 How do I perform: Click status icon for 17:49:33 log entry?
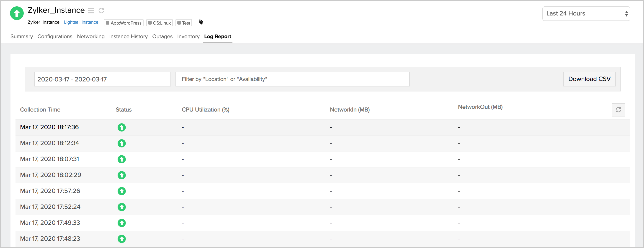[121, 223]
